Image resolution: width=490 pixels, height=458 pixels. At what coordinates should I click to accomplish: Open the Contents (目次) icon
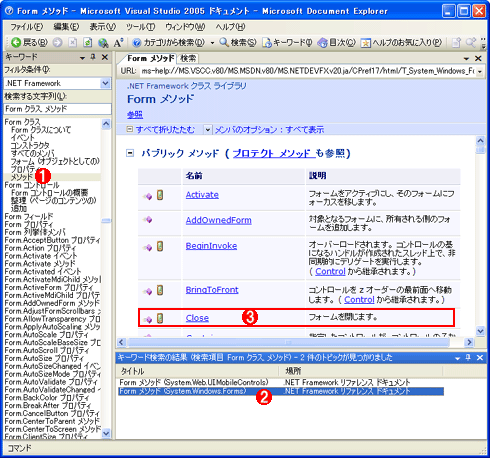[x=322, y=43]
